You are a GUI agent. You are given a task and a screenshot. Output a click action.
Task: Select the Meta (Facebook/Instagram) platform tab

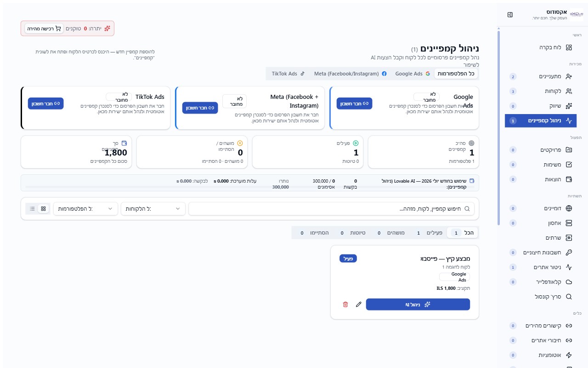(x=351, y=74)
